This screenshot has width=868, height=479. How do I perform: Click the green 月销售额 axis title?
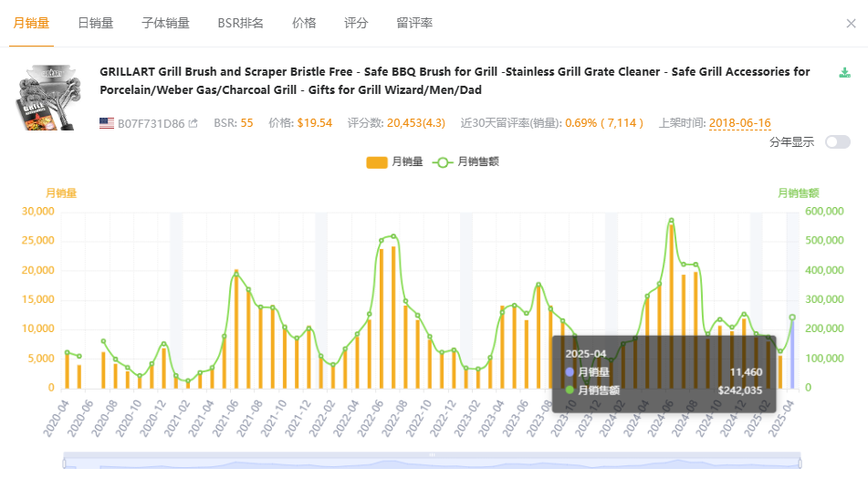tap(799, 193)
